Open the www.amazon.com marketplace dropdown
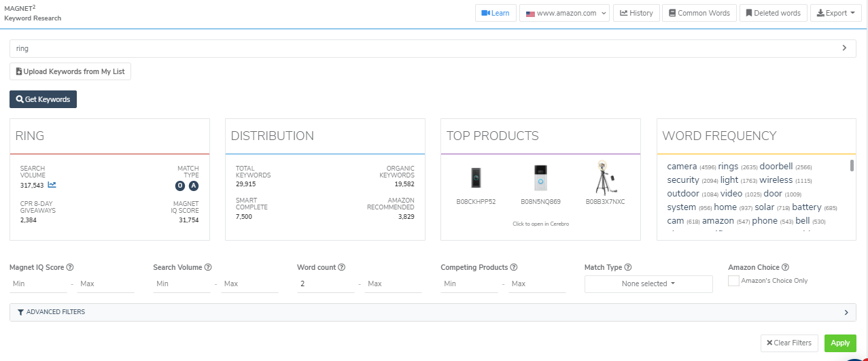The height and width of the screenshot is (361, 868). pyautogui.click(x=564, y=13)
